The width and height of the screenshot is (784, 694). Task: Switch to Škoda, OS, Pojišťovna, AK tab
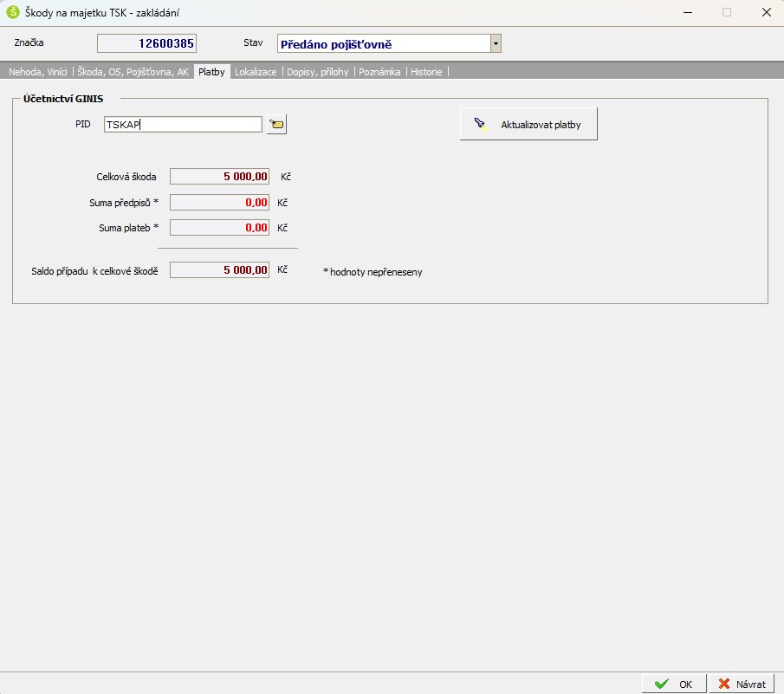coord(133,72)
